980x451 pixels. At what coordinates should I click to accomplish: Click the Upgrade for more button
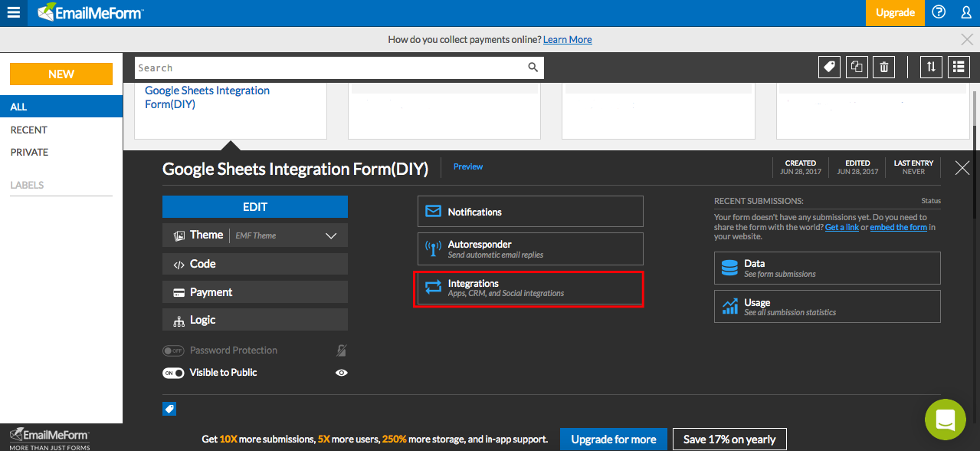click(x=614, y=439)
